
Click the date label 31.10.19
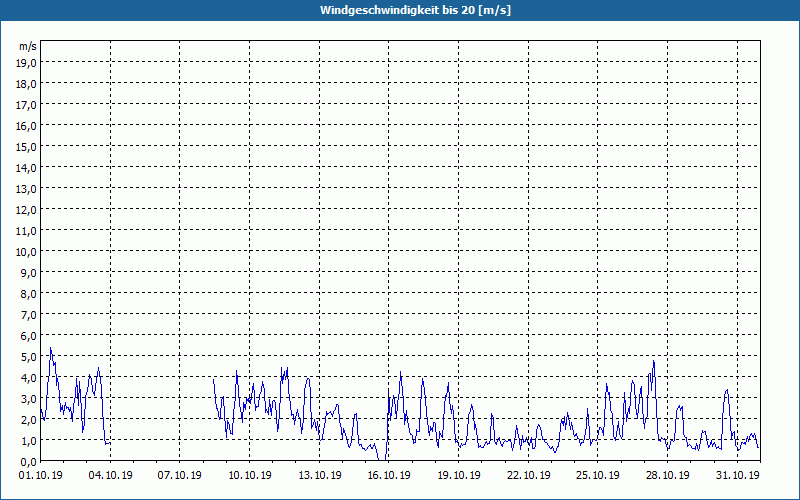(x=737, y=476)
